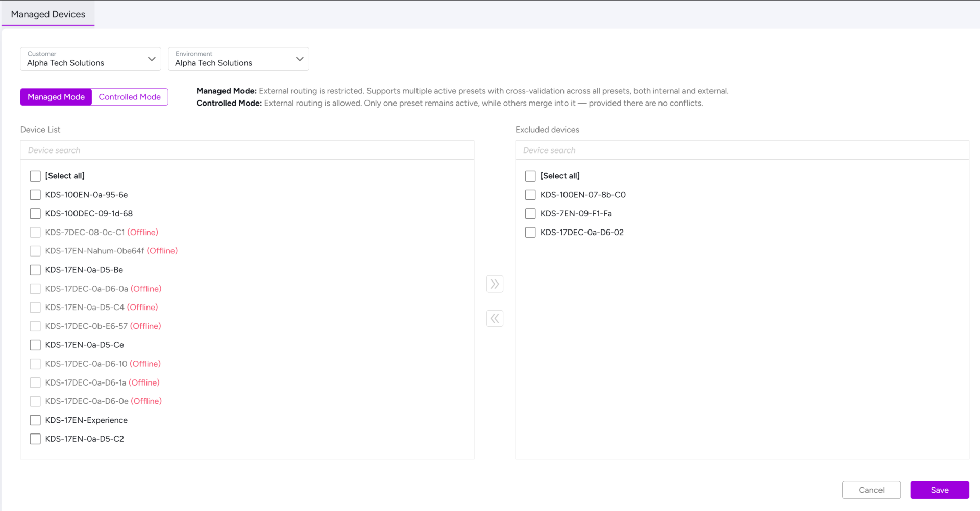Screen dimensions: 980x511
Task: Check excluded device KDS-17DEC-0a-D6-02
Action: (530, 233)
